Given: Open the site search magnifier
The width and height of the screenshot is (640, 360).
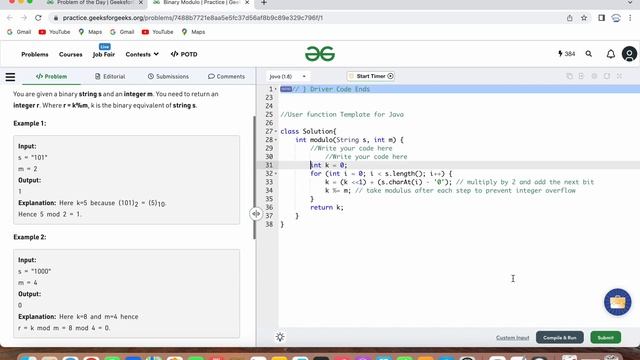Looking at the screenshot, I should click(589, 54).
